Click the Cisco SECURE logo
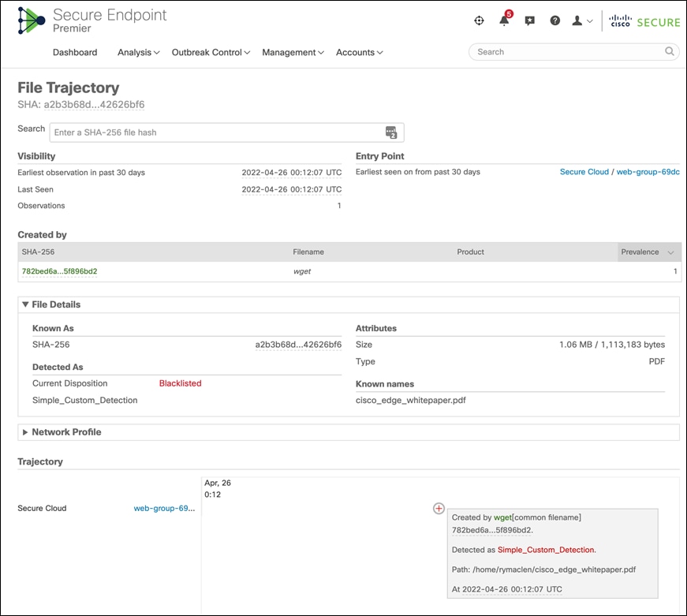Viewport: 687px width, 616px height. pos(644,21)
